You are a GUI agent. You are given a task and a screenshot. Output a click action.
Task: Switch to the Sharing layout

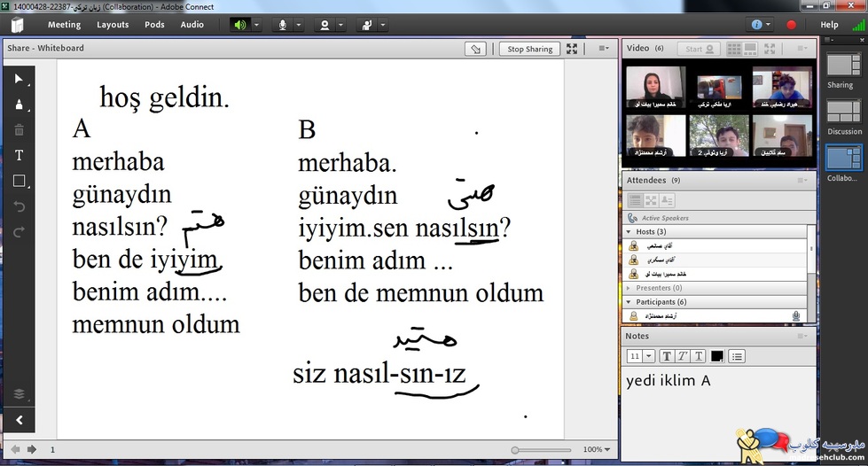click(842, 71)
